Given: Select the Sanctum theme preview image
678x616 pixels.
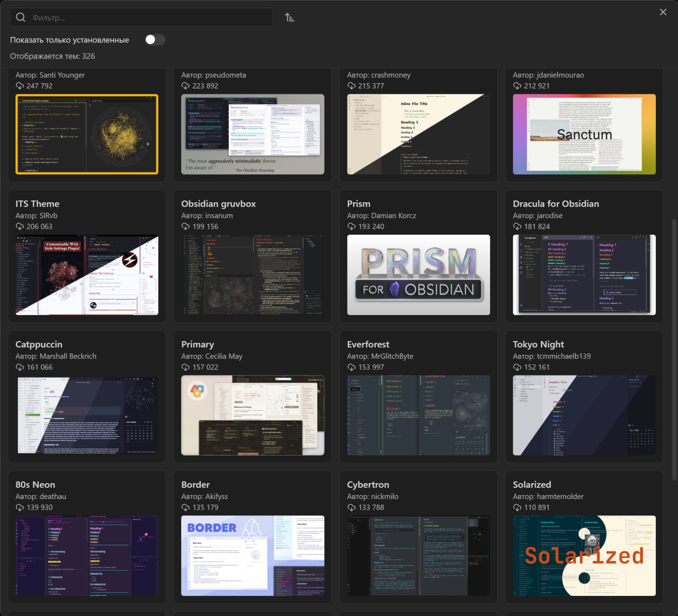Looking at the screenshot, I should (584, 135).
